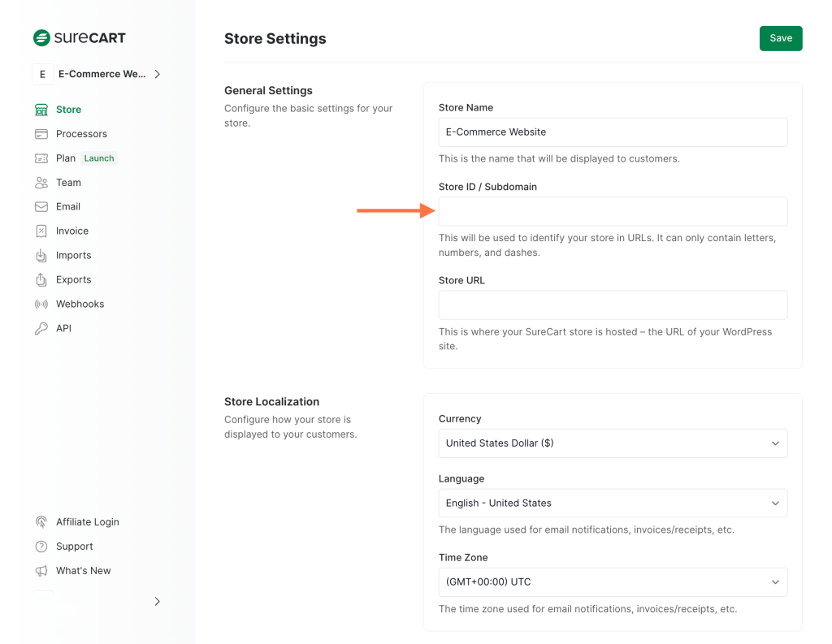Collapse the sidebar with bottom chevron
832x644 pixels.
(x=157, y=601)
